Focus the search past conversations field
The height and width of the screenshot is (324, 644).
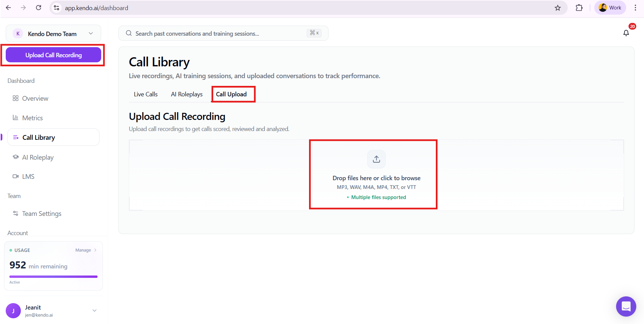coord(219,33)
